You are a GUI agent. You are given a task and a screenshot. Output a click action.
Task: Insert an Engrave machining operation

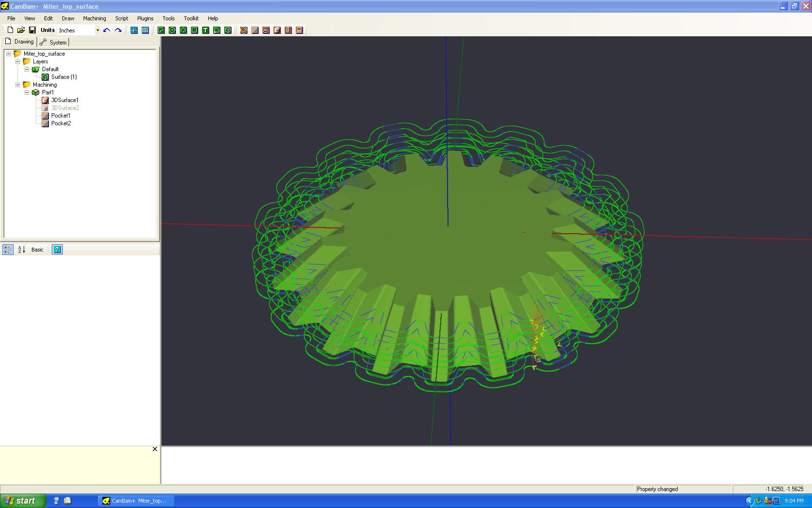266,30
